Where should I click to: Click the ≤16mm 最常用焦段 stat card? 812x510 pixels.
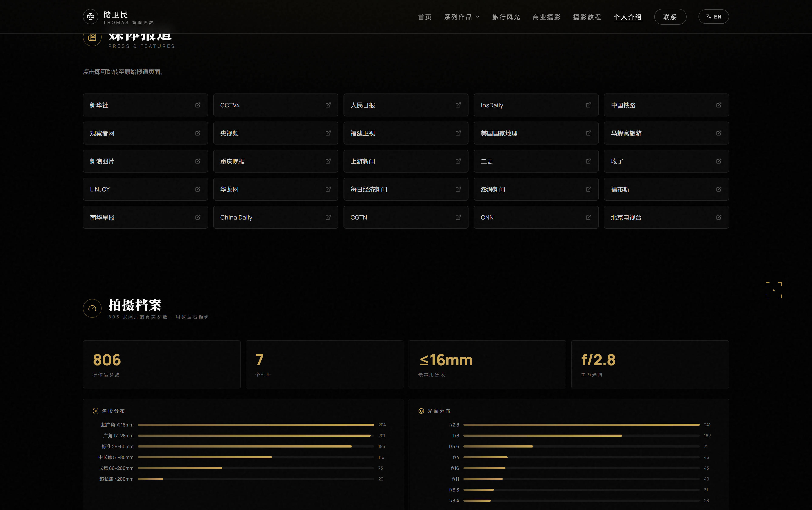(487, 364)
